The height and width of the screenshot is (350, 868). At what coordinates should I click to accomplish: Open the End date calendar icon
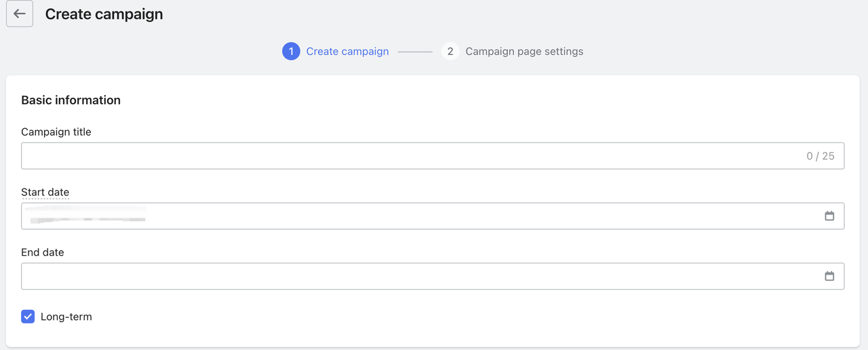[x=829, y=276]
